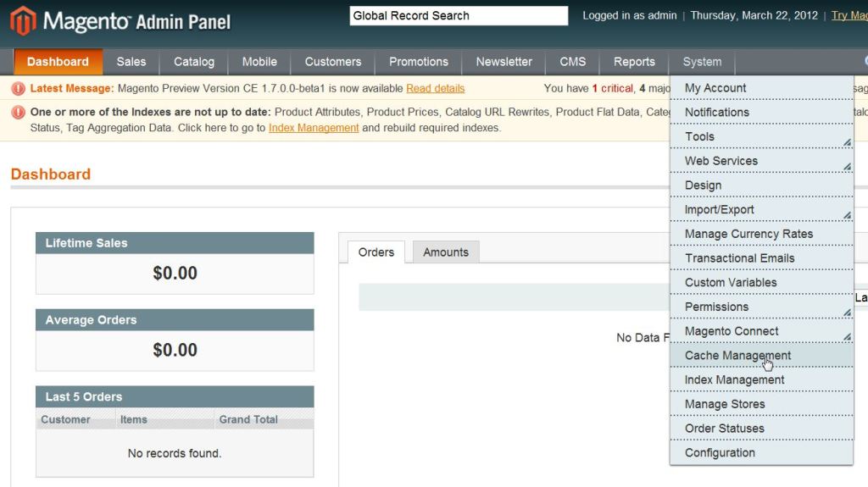The image size is (868, 487).
Task: Choose Design in the System menu
Action: [x=761, y=185]
